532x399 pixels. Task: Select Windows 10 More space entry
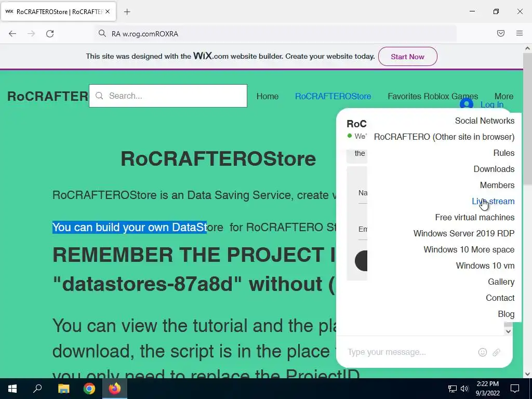[x=469, y=250]
